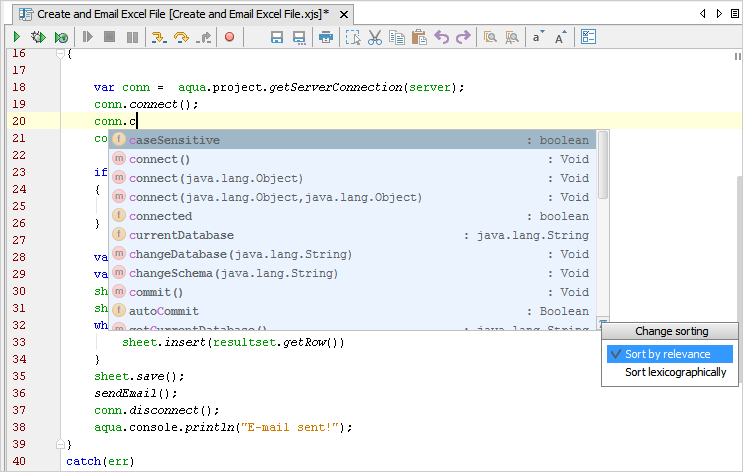Decrease font size with small 'a' icon

click(x=538, y=37)
